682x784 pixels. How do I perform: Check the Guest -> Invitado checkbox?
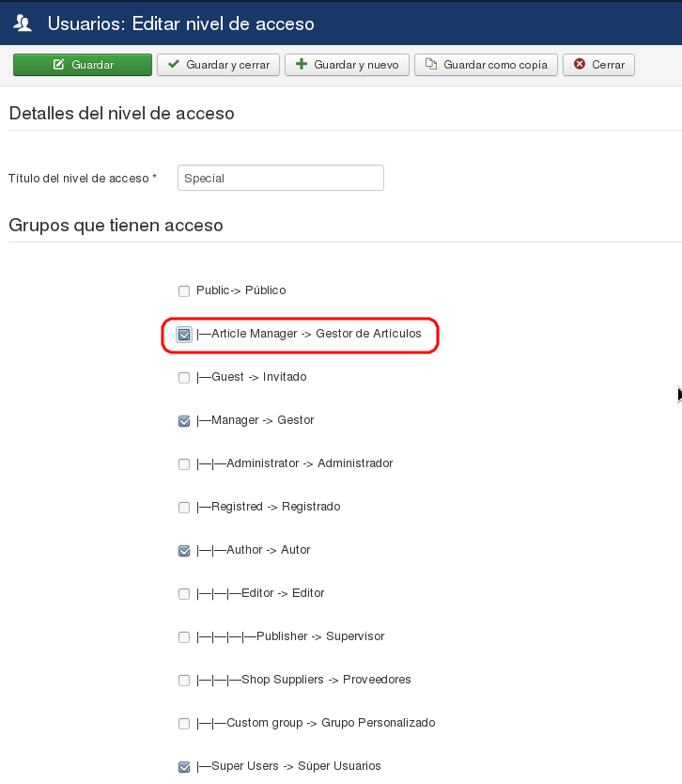(184, 378)
